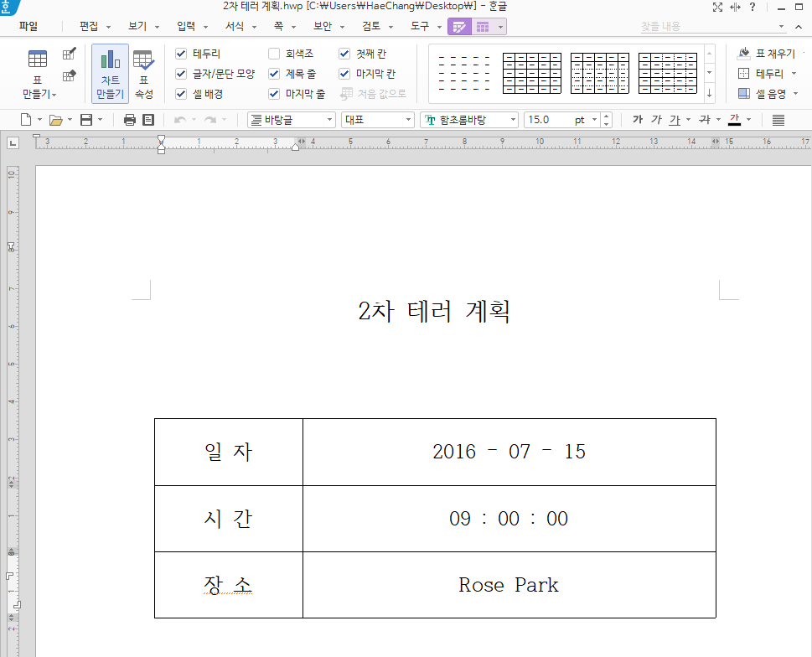Click the print preview icon
The height and width of the screenshot is (657, 812).
click(x=148, y=120)
